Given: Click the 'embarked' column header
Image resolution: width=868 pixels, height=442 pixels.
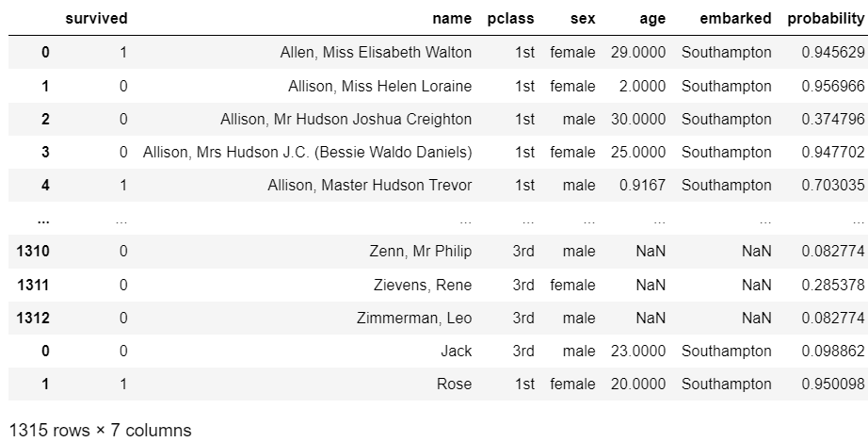Looking at the screenshot, I should point(735,18).
